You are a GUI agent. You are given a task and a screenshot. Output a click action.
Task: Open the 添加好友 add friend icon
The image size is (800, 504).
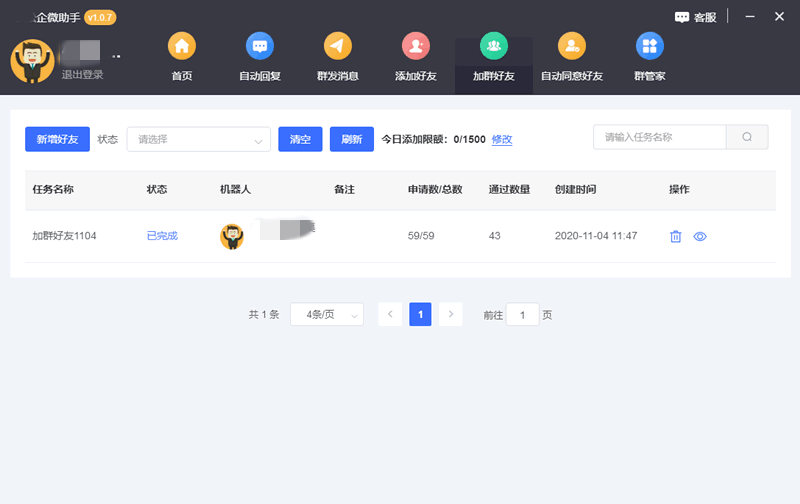pos(416,46)
